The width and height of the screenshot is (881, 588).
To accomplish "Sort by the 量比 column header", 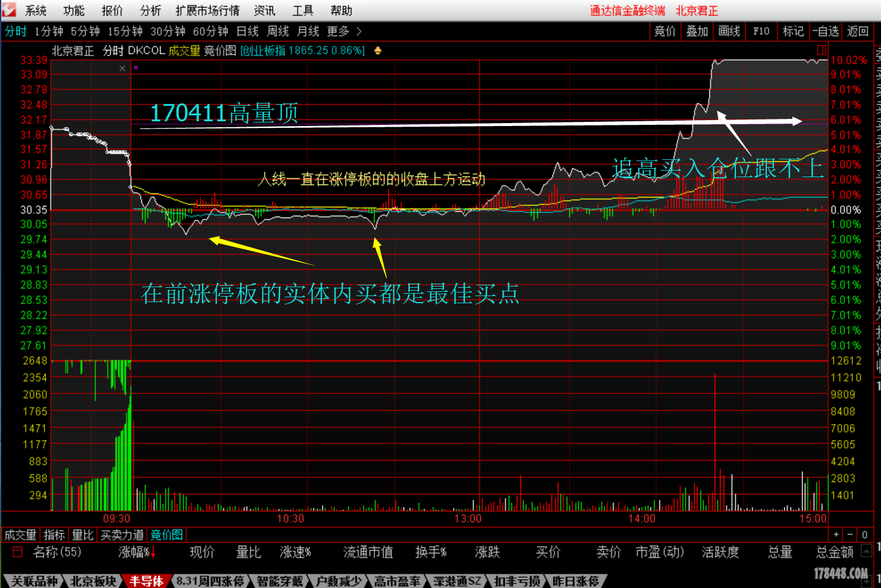I will click(x=248, y=552).
